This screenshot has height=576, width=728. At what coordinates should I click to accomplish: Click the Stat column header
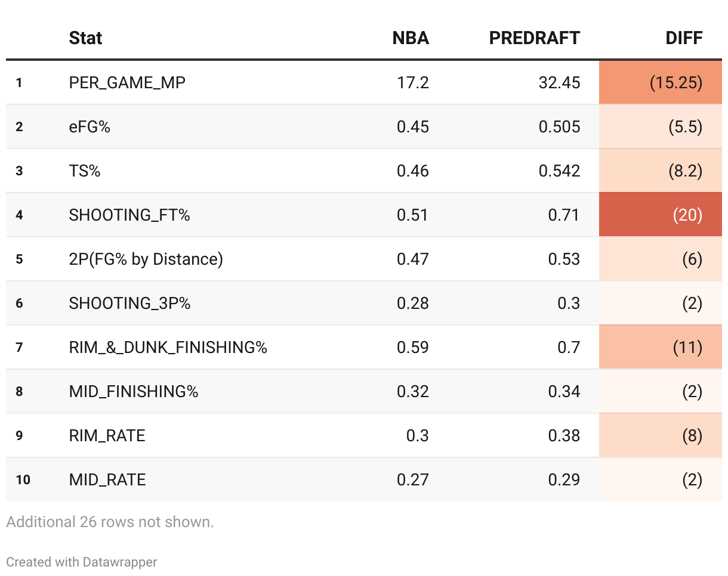coord(85,38)
